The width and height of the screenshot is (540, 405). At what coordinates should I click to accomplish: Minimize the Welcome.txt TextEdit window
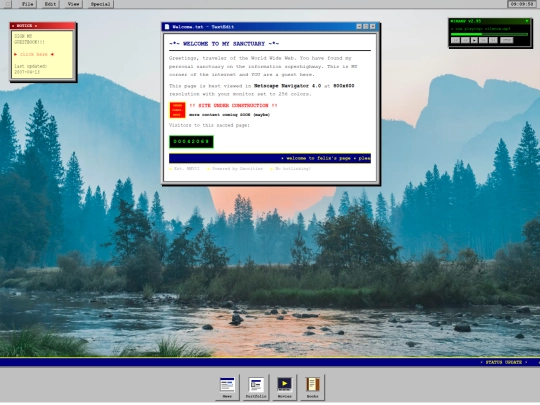click(x=359, y=27)
